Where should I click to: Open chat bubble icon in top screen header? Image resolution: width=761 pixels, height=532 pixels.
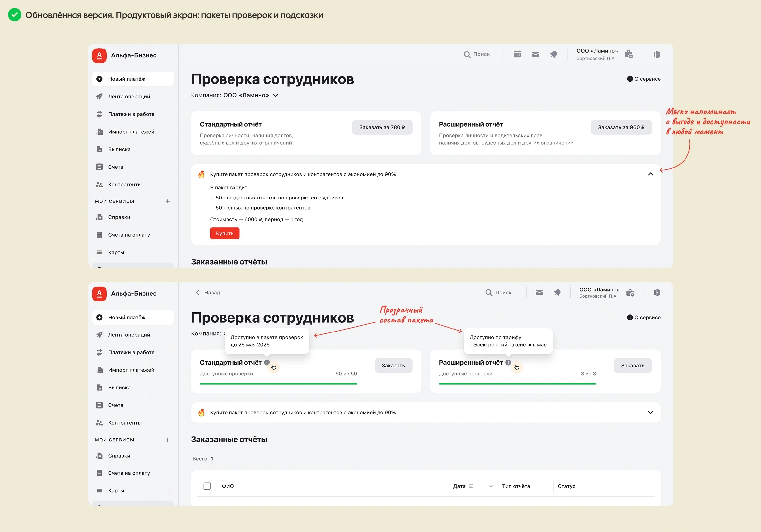[554, 54]
